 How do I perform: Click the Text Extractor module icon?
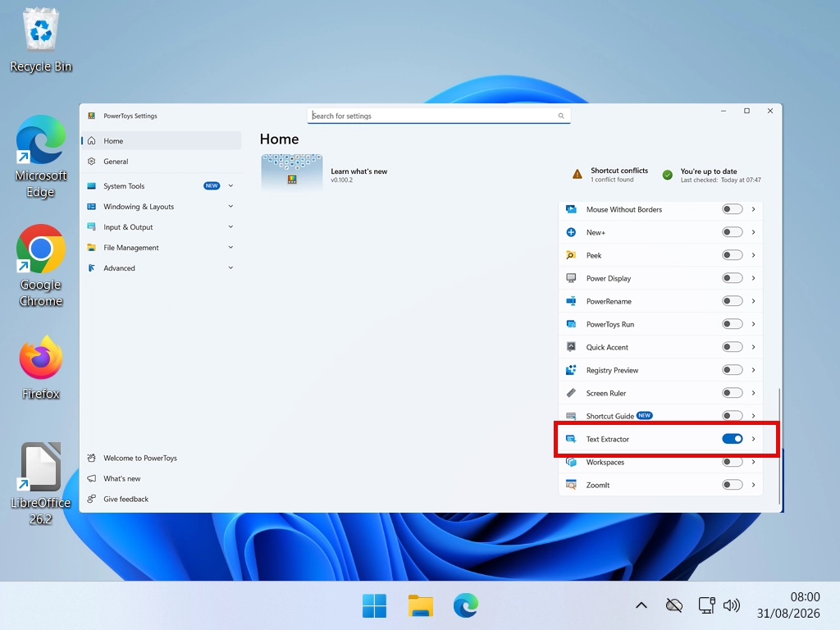click(571, 440)
